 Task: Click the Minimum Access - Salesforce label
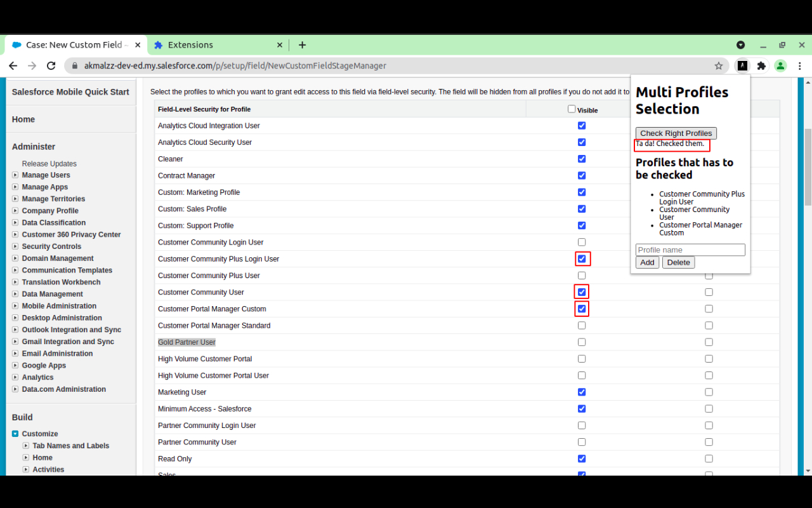click(205, 409)
